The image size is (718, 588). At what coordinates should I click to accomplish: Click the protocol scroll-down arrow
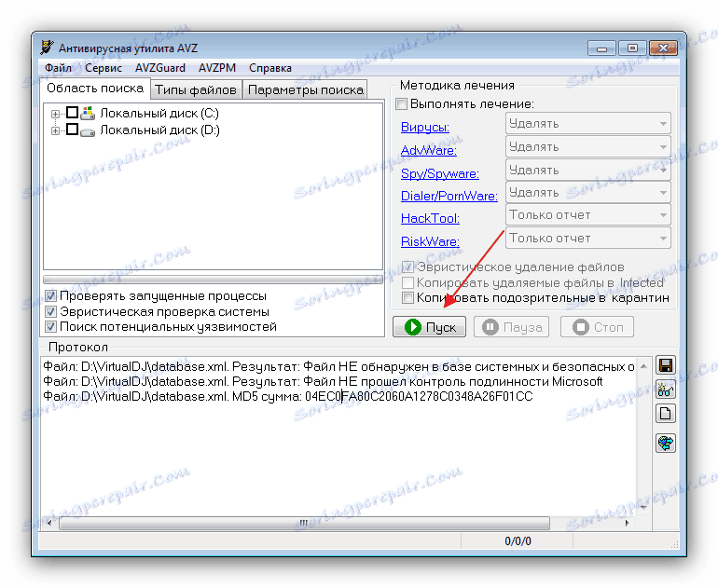click(x=643, y=508)
